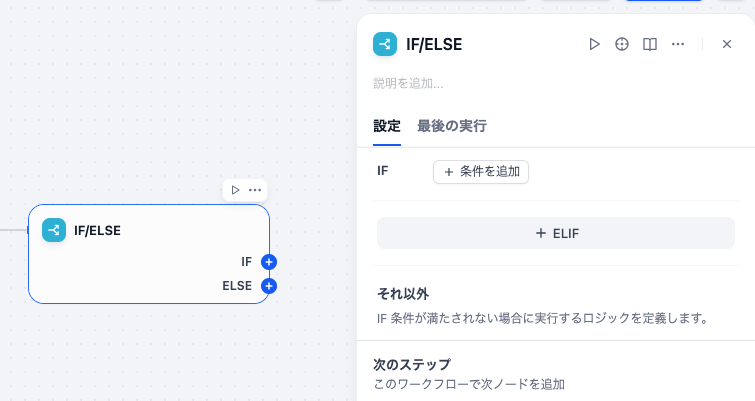The width and height of the screenshot is (755, 401).
Task: Click the IF/ELSE icon on the canvas node
Action: click(54, 230)
